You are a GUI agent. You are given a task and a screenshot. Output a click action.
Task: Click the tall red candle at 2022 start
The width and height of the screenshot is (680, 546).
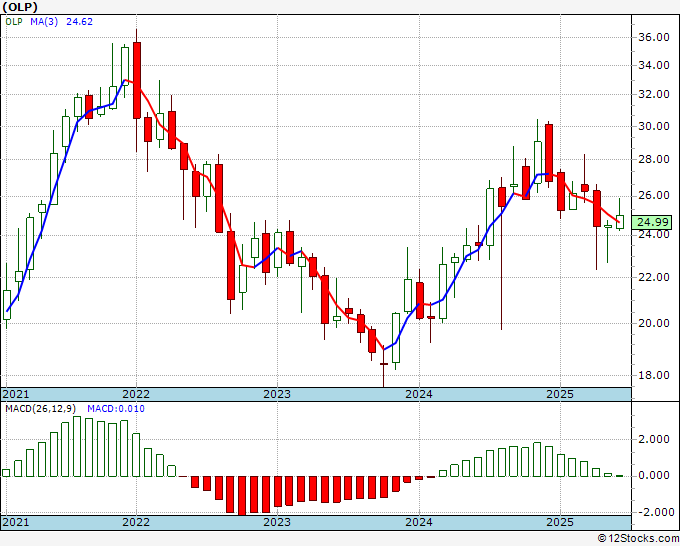click(x=137, y=80)
